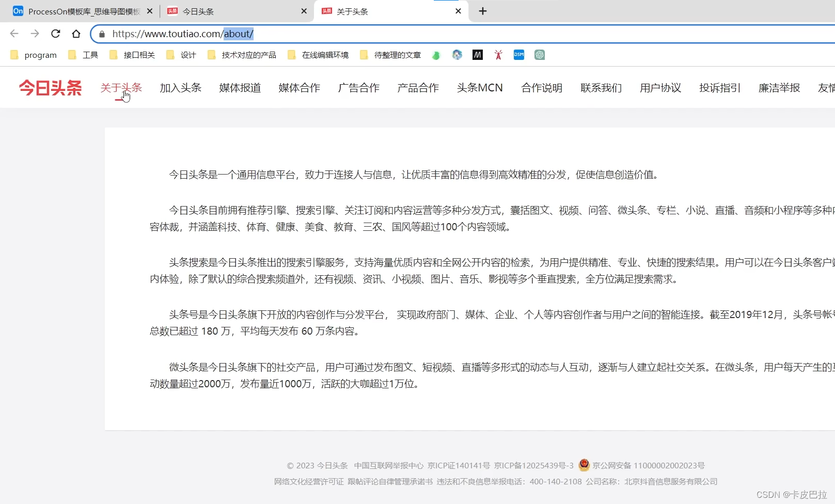Image resolution: width=835 pixels, height=504 pixels.
Task: Open the blue globe bookmark icon
Action: tap(457, 55)
